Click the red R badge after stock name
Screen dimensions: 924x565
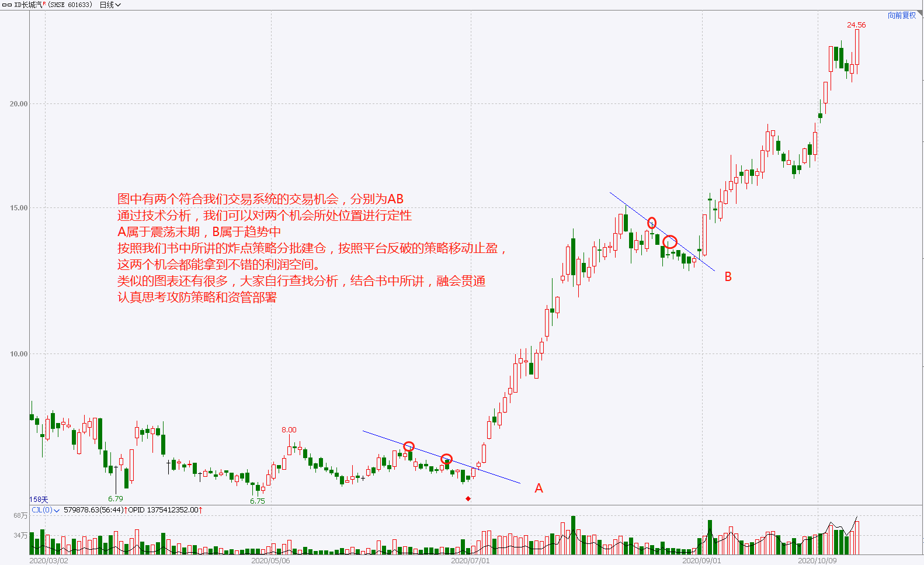tap(44, 4)
